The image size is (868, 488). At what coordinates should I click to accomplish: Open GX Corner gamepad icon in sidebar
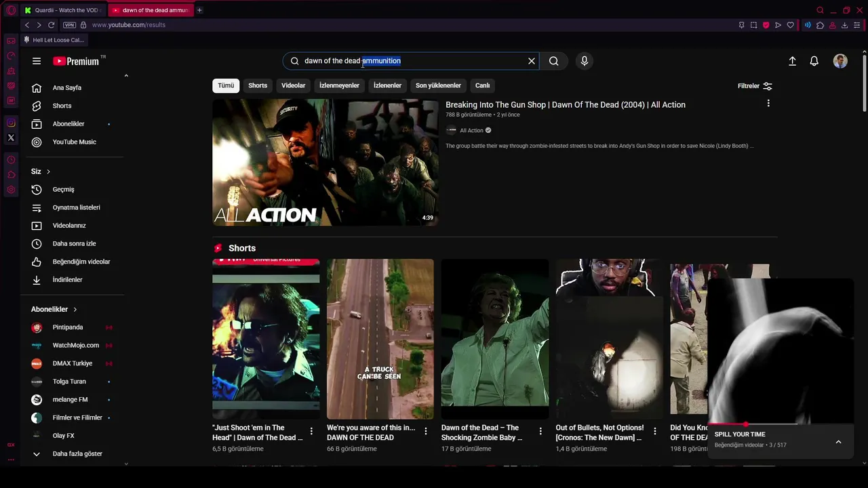11,41
